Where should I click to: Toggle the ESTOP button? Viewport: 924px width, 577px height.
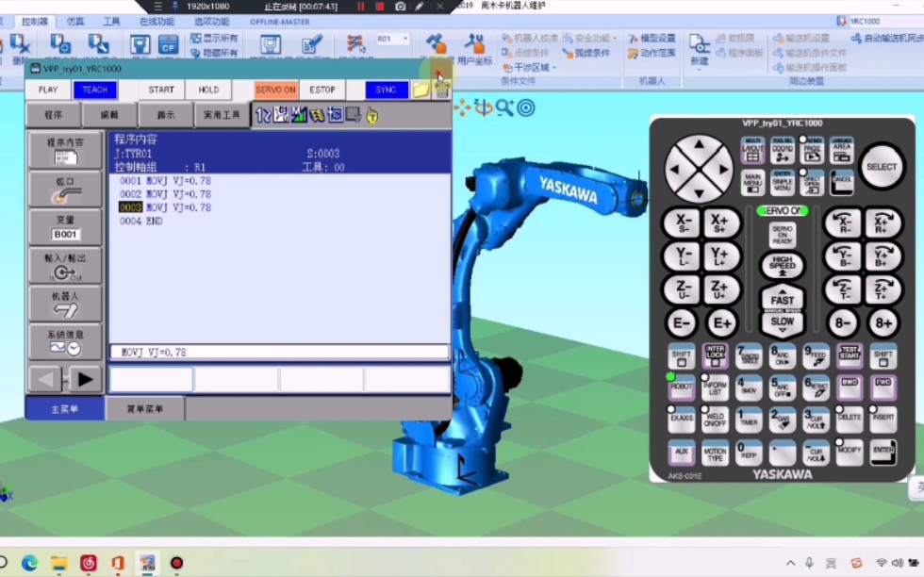[x=322, y=90]
